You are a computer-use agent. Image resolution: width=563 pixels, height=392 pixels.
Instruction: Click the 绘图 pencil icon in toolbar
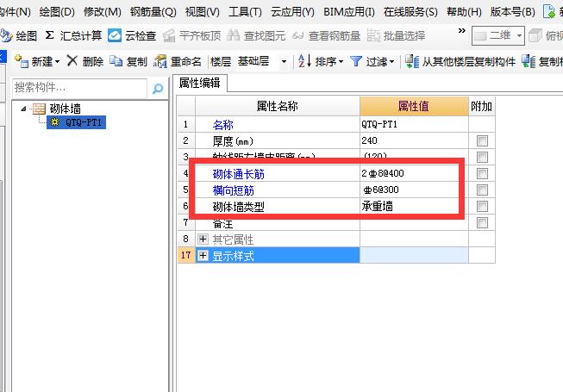point(6,35)
